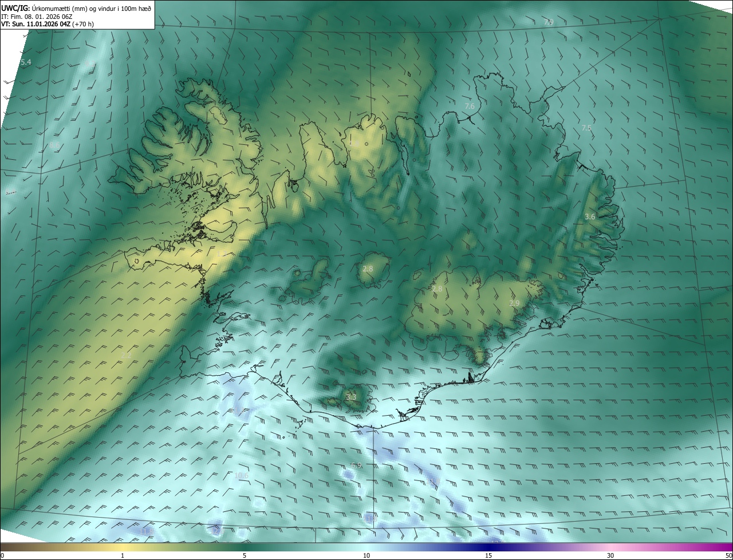Click the 7.6 value label in north Iceland
Viewport: 733px width, 560px height.
[470, 107]
